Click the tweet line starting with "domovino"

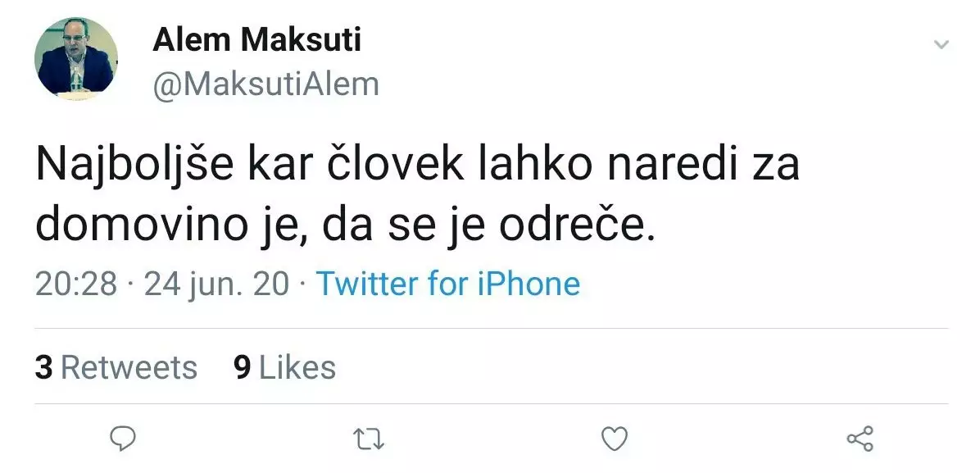[346, 225]
